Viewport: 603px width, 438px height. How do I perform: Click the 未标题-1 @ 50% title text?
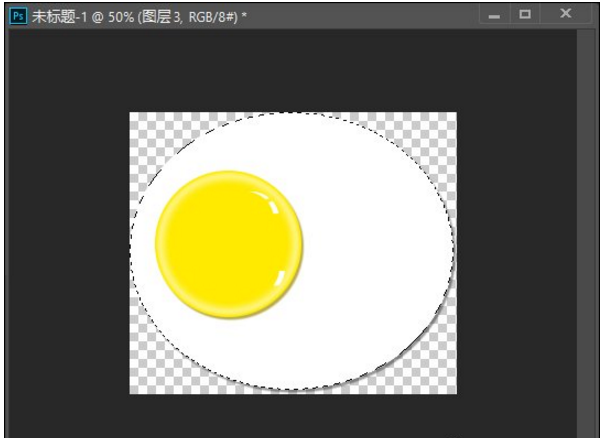[139, 17]
